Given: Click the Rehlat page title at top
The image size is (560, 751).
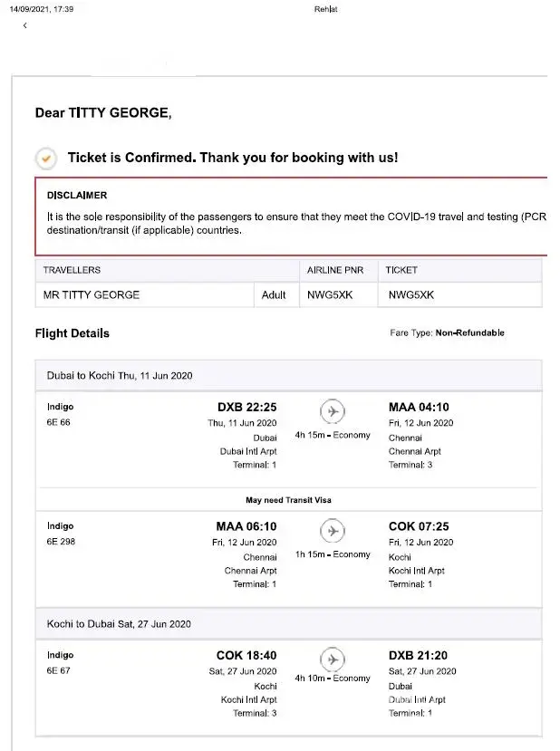Looking at the screenshot, I should [x=327, y=9].
